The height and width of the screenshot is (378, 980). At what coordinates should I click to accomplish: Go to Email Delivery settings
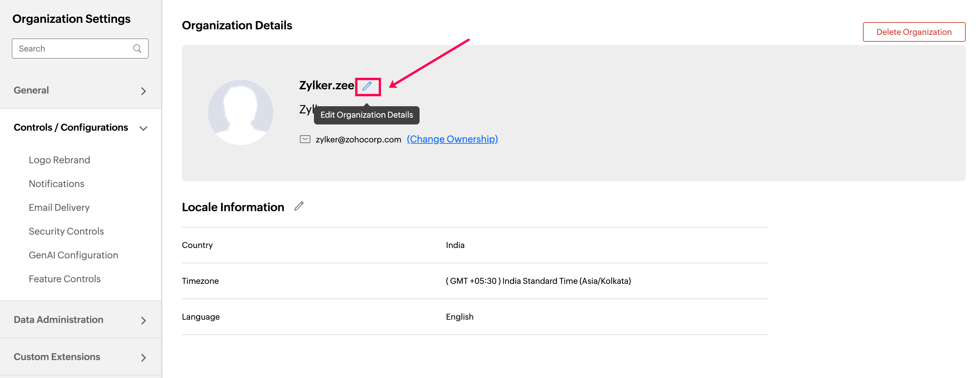[x=59, y=208]
